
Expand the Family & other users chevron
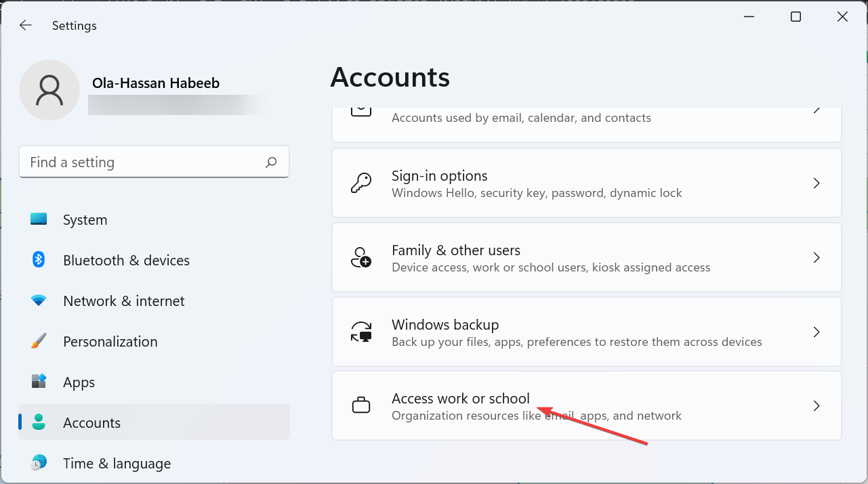tap(817, 257)
